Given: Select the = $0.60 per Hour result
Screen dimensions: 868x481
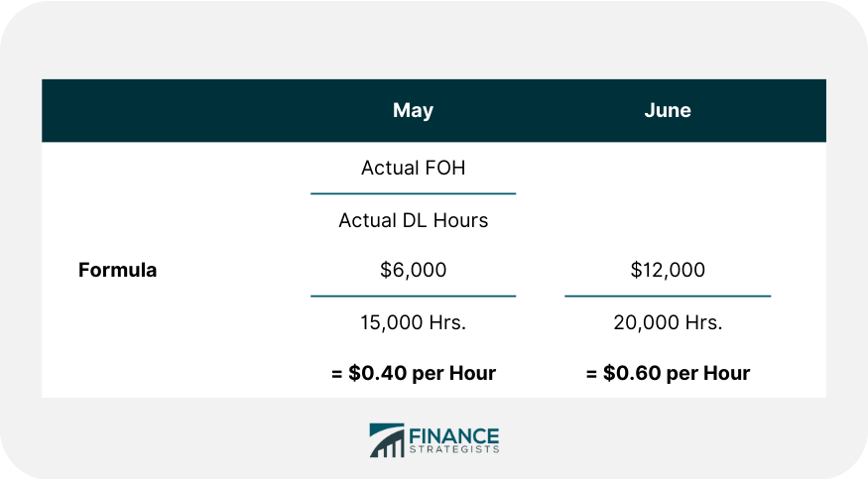Looking at the screenshot, I should click(x=668, y=374).
